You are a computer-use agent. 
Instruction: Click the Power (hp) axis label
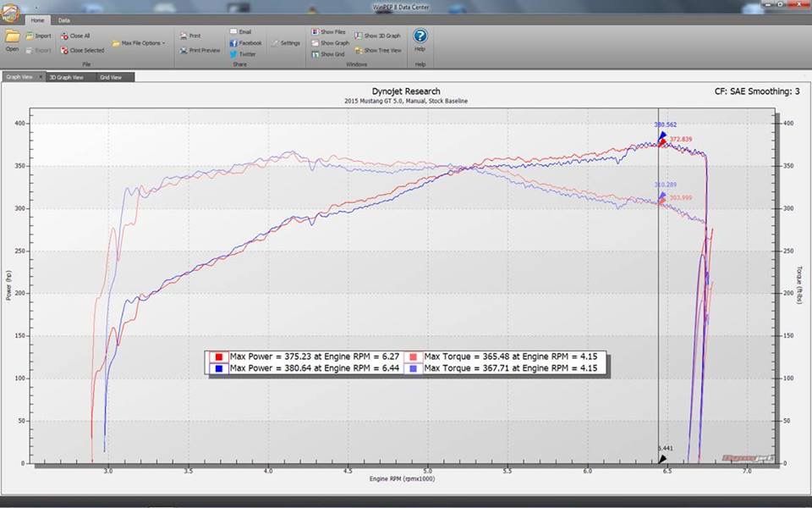pos(8,285)
